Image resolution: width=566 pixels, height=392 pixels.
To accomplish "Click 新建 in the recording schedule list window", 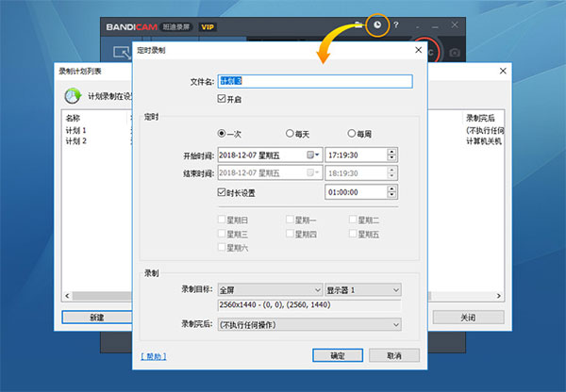I will tap(97, 318).
